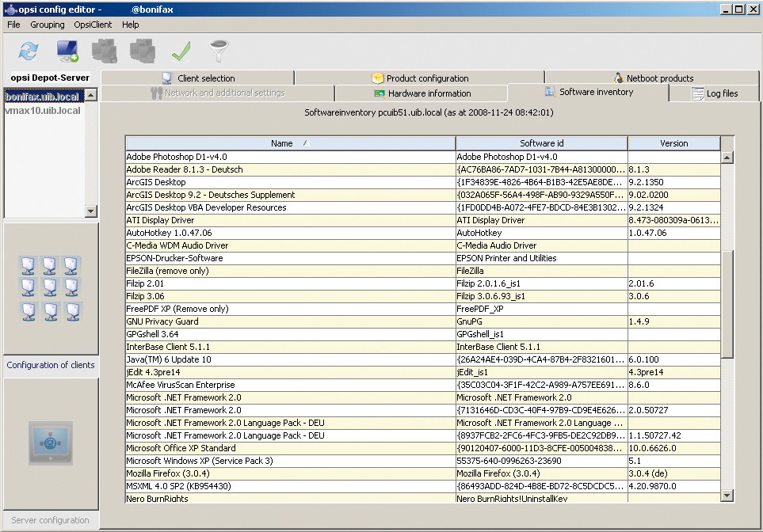Select ArcGIS Desktop 9.2 - Deutsches Supplement row
The width and height of the screenshot is (763, 532).
(x=423, y=195)
